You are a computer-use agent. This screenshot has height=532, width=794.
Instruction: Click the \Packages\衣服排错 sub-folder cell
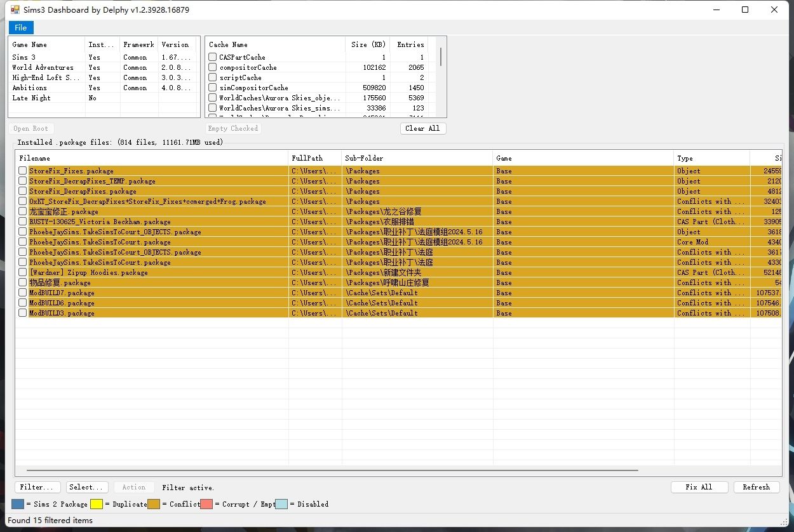(417, 222)
